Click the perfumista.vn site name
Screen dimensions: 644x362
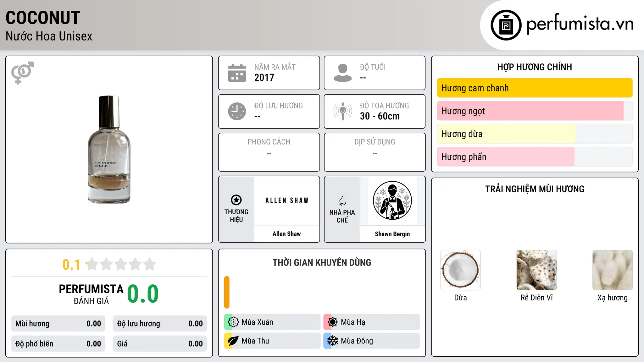(580, 24)
